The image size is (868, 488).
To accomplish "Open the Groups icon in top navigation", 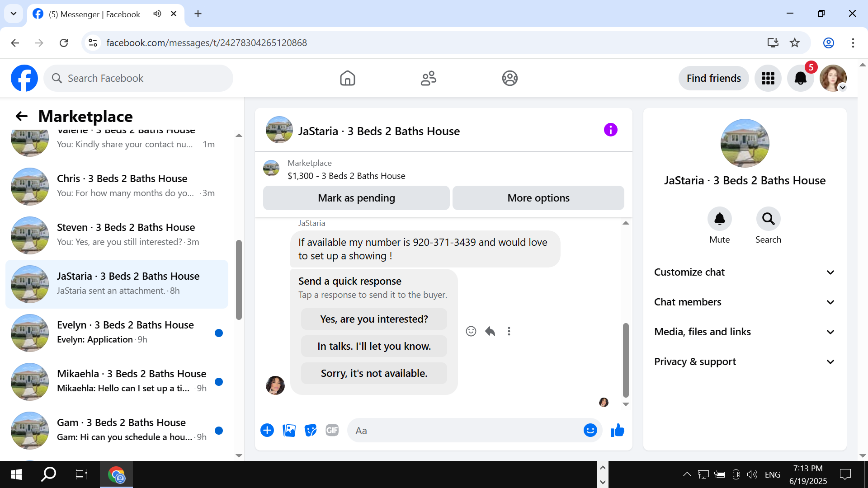I will click(510, 78).
